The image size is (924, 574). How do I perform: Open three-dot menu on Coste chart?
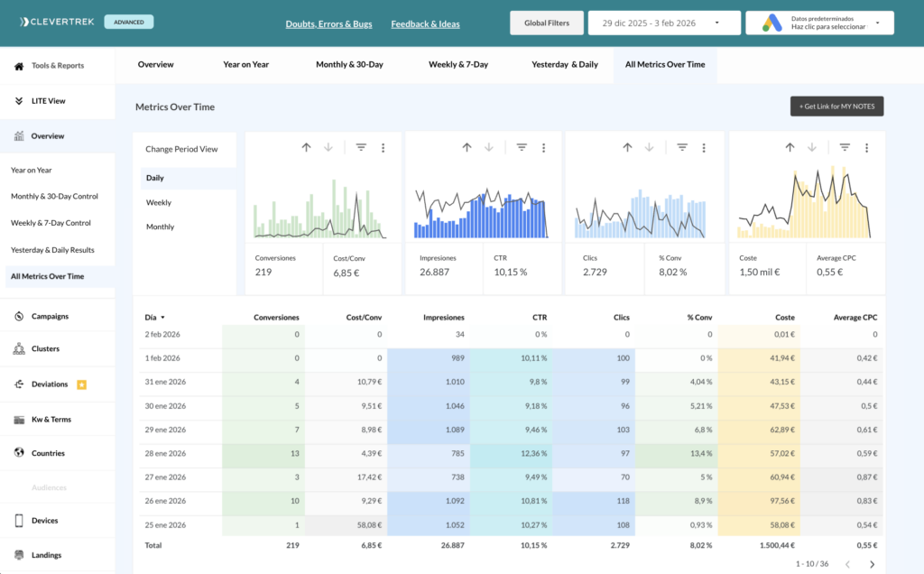(866, 147)
